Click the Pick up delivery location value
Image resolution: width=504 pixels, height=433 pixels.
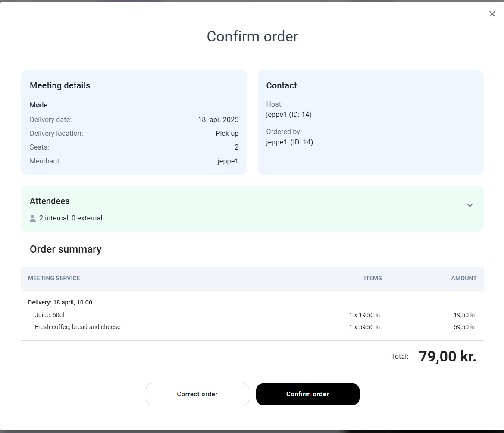[227, 133]
